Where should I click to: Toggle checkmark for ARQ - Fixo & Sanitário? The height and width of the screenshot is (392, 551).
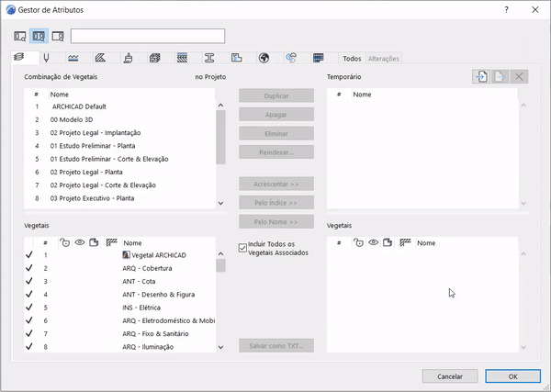tap(29, 333)
